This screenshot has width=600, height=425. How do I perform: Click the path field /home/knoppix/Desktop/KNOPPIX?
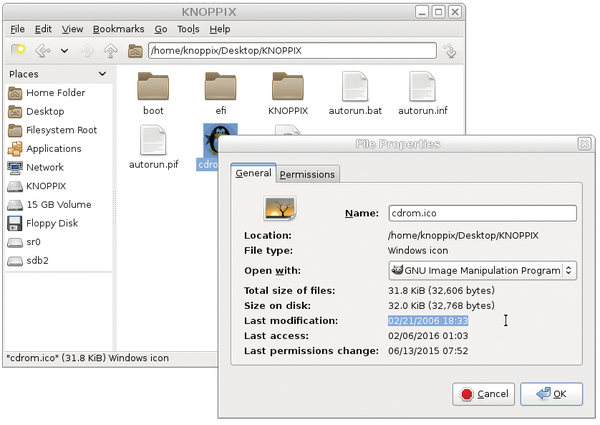(x=292, y=50)
